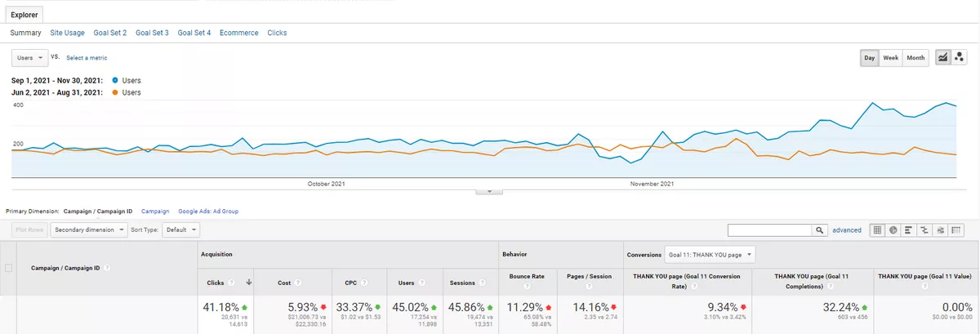Click the 41.18% Clicks change value
The height and width of the screenshot is (334, 980).
pyautogui.click(x=220, y=307)
